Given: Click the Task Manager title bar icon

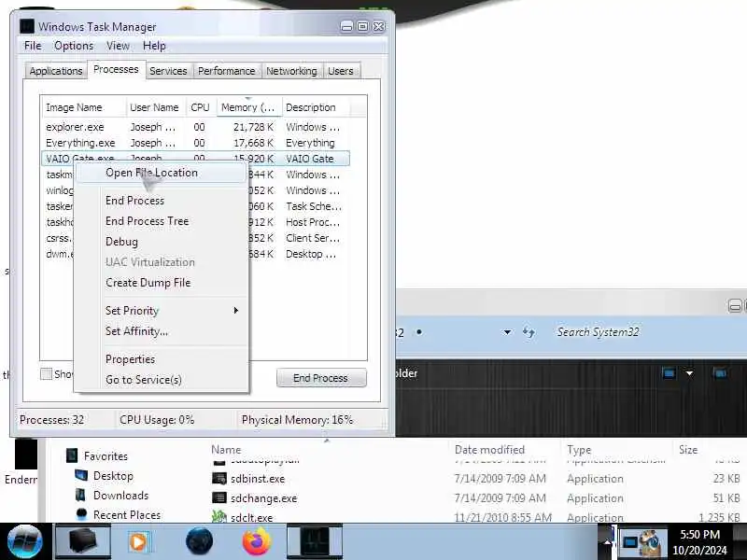Looking at the screenshot, I should pyautogui.click(x=27, y=26).
